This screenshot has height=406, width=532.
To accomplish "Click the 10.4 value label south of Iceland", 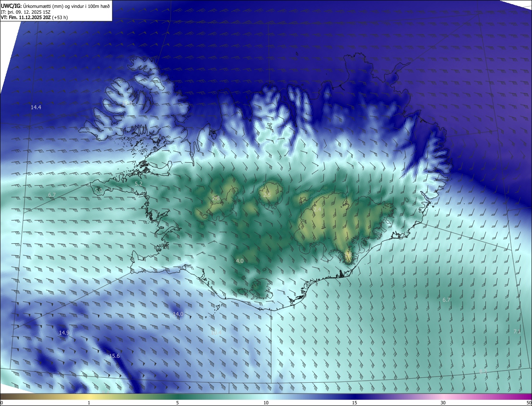I will coord(215,333).
